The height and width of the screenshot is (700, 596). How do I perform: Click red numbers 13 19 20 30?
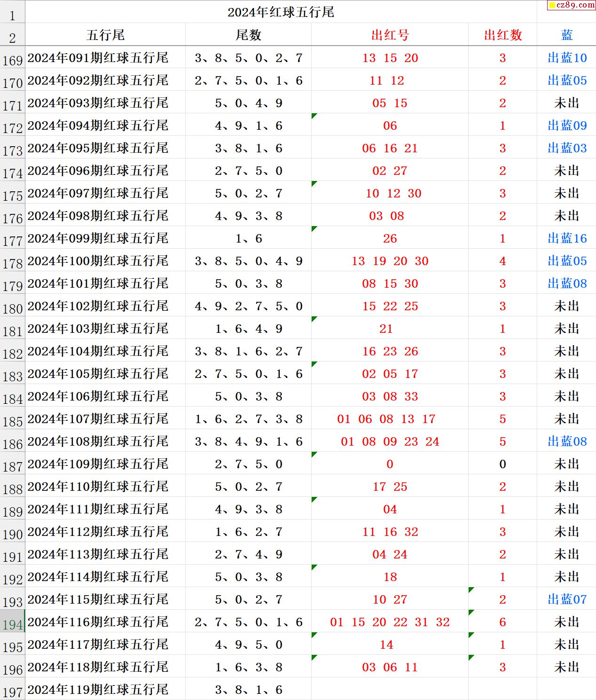(x=390, y=261)
